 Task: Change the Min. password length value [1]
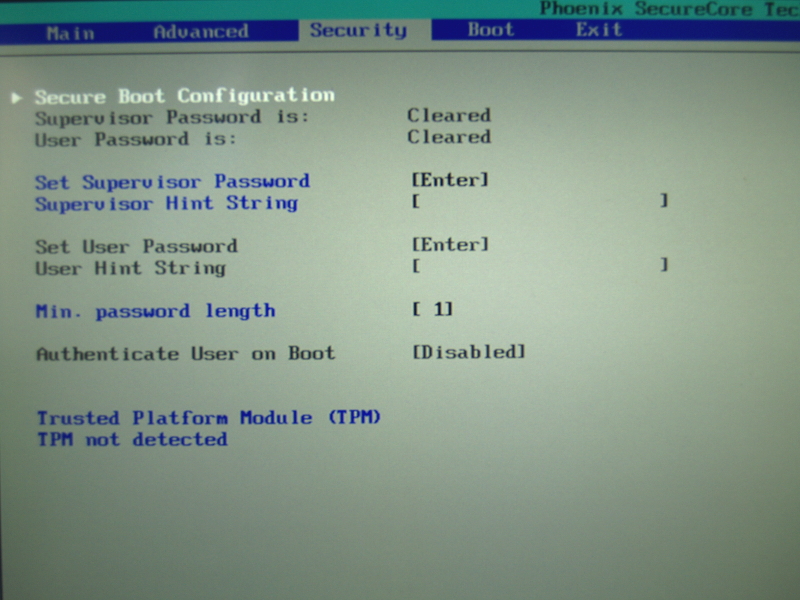[432, 310]
